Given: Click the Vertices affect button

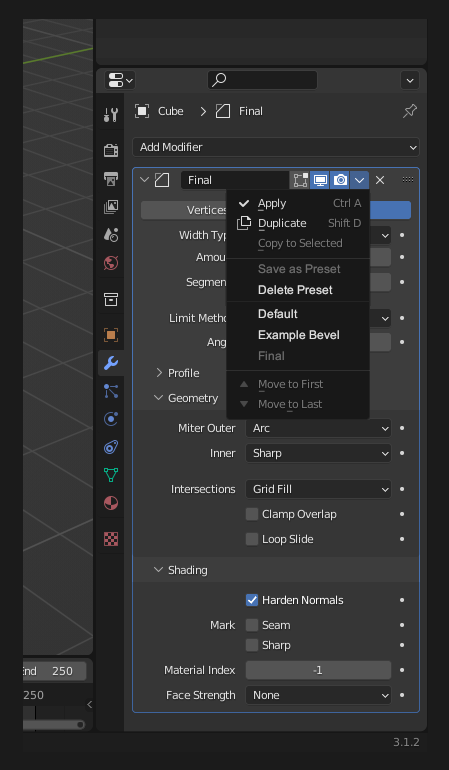Looking at the screenshot, I should 184,210.
